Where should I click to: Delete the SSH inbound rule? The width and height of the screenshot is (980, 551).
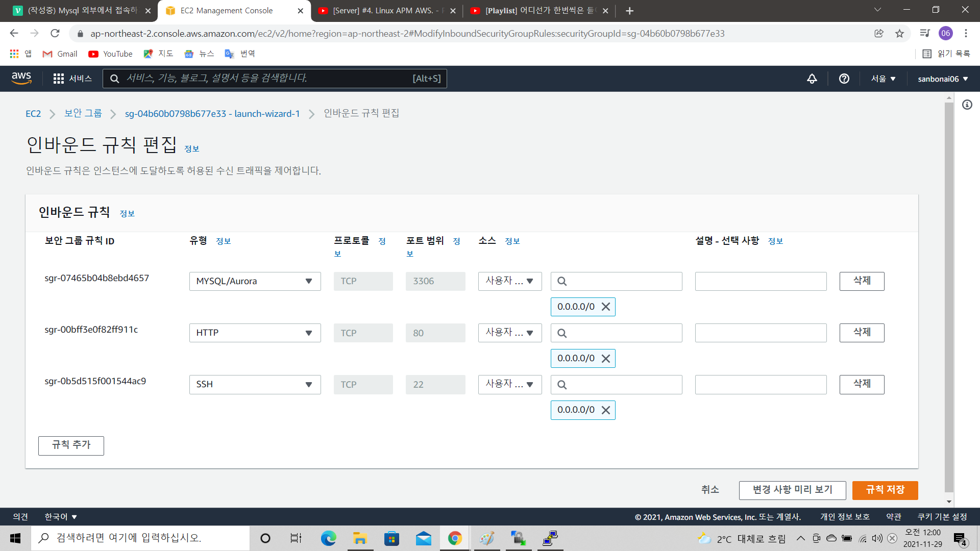pos(862,384)
